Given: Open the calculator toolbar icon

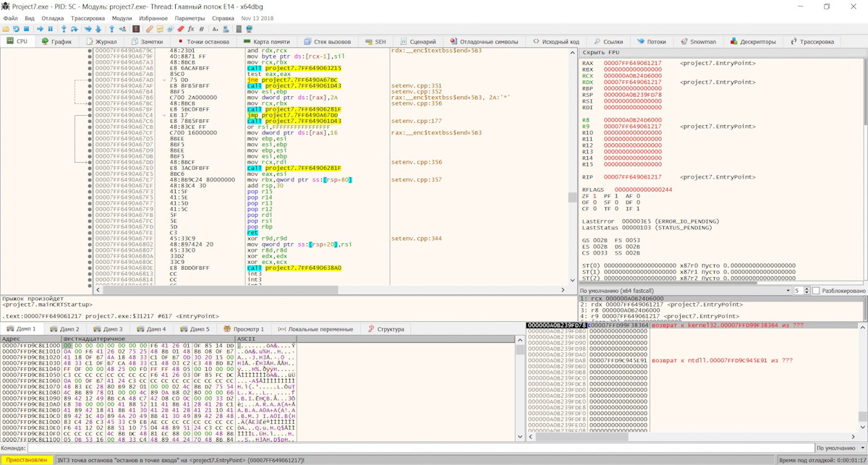Looking at the screenshot, I should point(239,29).
